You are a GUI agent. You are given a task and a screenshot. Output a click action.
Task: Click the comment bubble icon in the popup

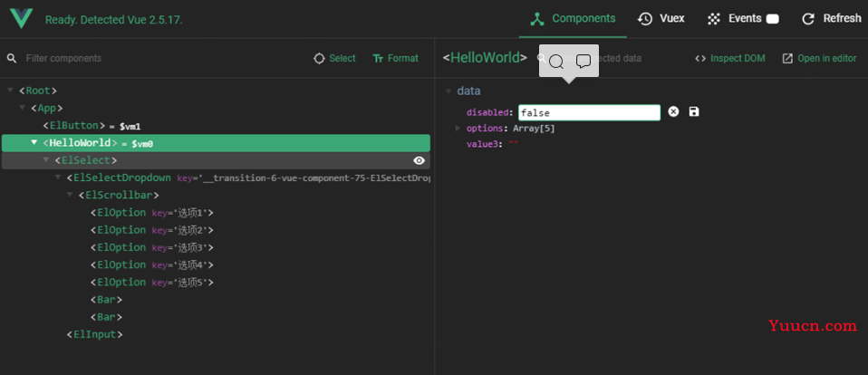point(583,62)
